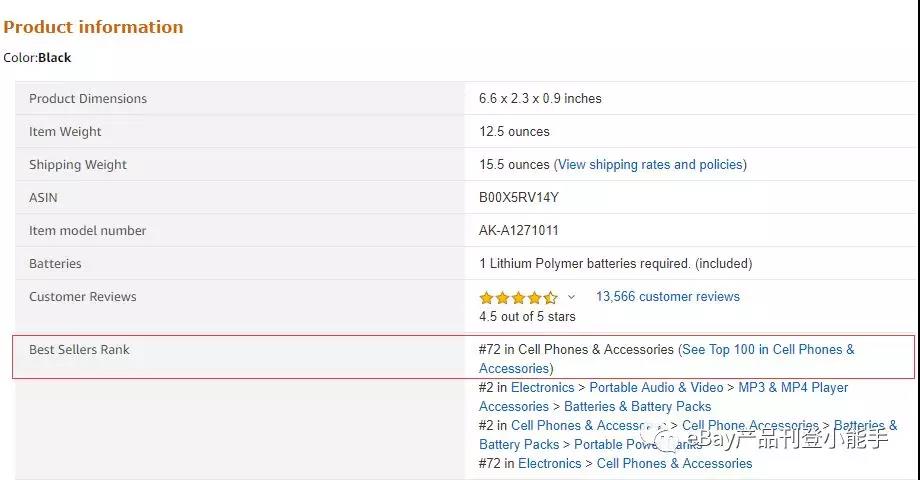The width and height of the screenshot is (920, 480).
Task: Open MP3 & MP4 Player Accessories link
Action: [x=663, y=397]
